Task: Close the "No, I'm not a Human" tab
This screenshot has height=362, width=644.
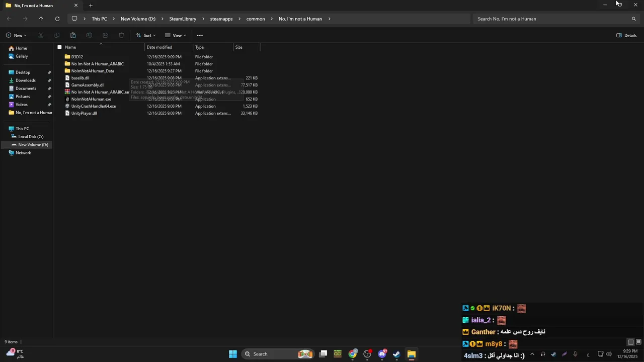Action: click(76, 6)
